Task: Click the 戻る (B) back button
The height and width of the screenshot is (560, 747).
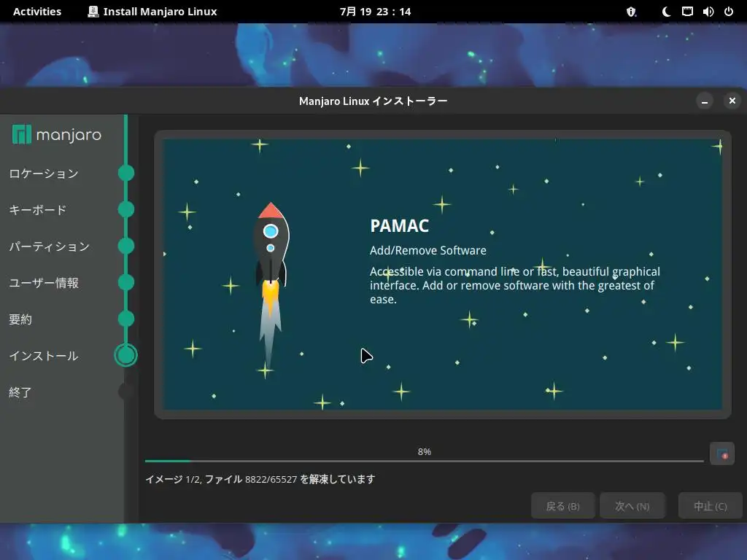Action: click(x=562, y=506)
